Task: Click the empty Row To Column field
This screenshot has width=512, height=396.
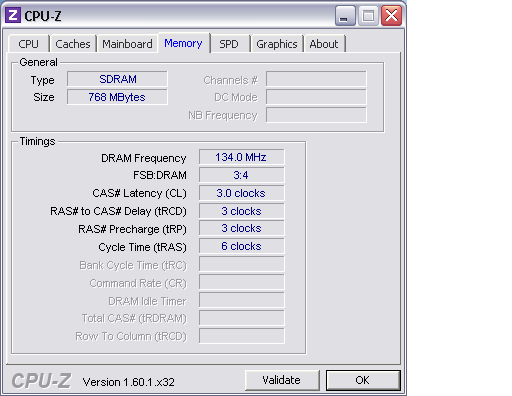Action: [x=242, y=336]
